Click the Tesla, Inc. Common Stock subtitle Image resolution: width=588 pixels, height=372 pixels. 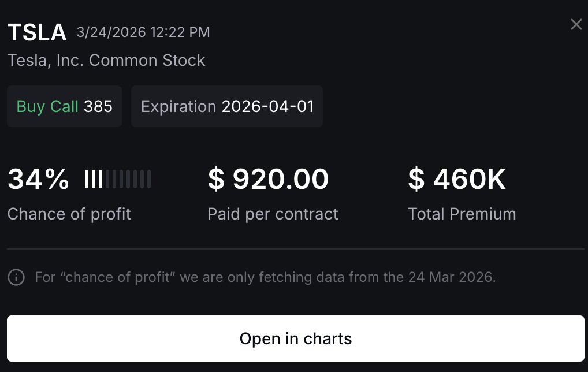tap(106, 61)
